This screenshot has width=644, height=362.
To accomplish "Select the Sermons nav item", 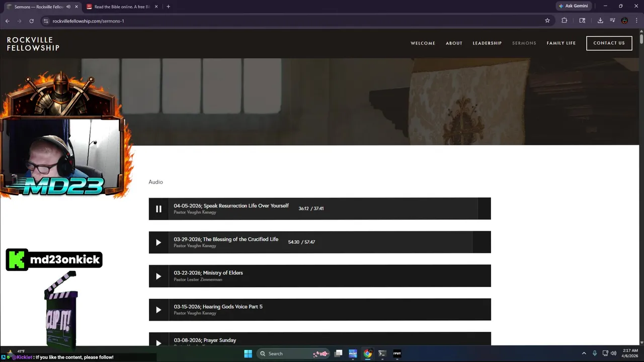I will click(x=524, y=43).
